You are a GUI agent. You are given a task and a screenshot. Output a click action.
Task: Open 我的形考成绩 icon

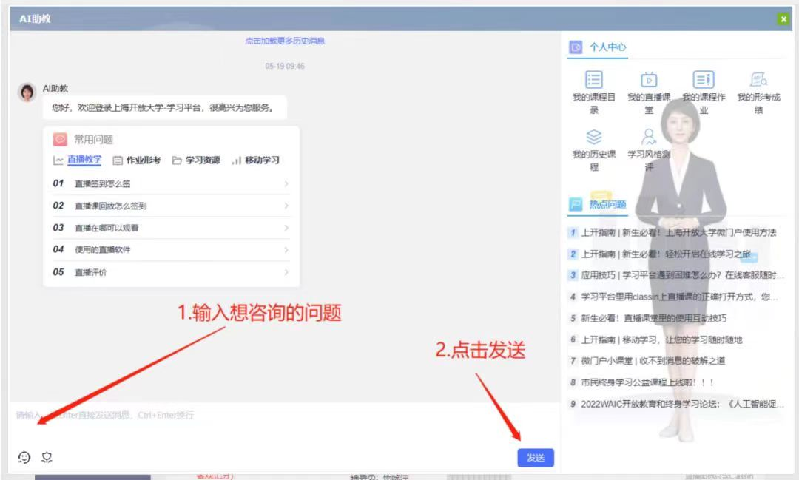[758, 80]
